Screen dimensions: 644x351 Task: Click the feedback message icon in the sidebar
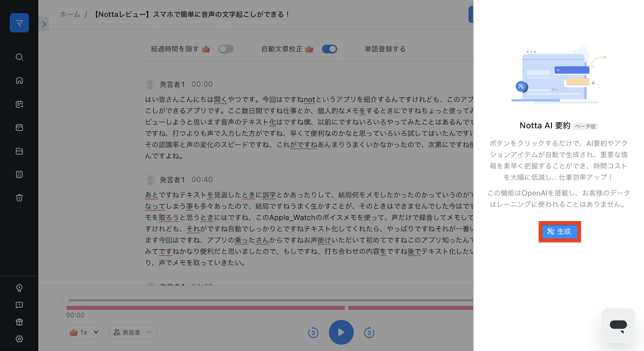click(x=19, y=305)
